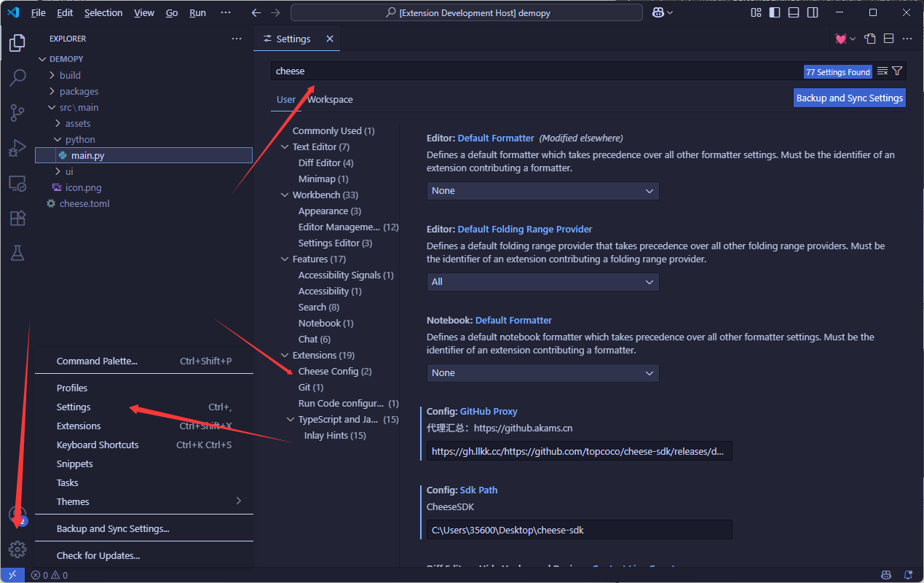The width and height of the screenshot is (924, 583).
Task: Toggle the Primary Side Bar
Action: coord(775,12)
